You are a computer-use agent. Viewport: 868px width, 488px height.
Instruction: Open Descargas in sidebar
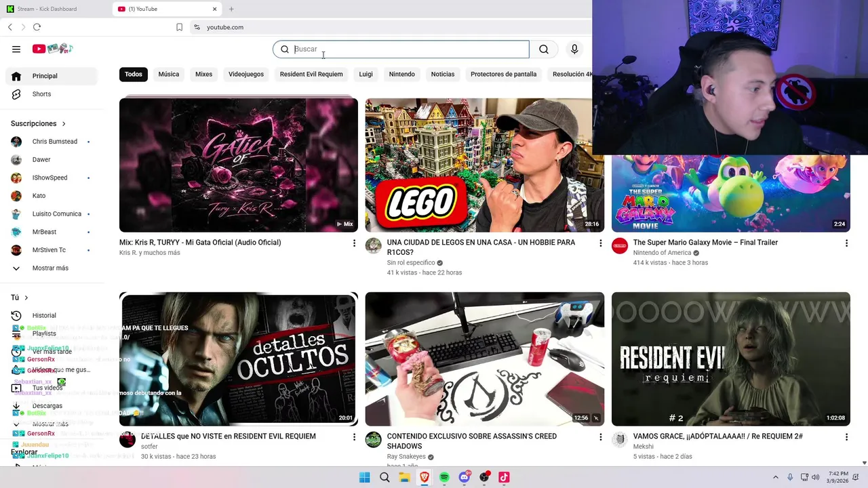(52, 406)
